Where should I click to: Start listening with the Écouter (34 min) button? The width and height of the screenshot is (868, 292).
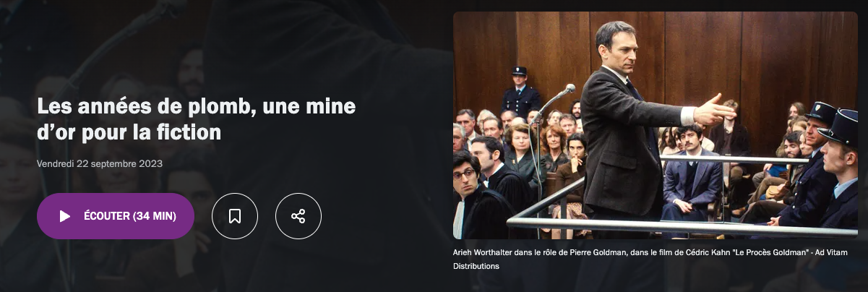pyautogui.click(x=116, y=216)
